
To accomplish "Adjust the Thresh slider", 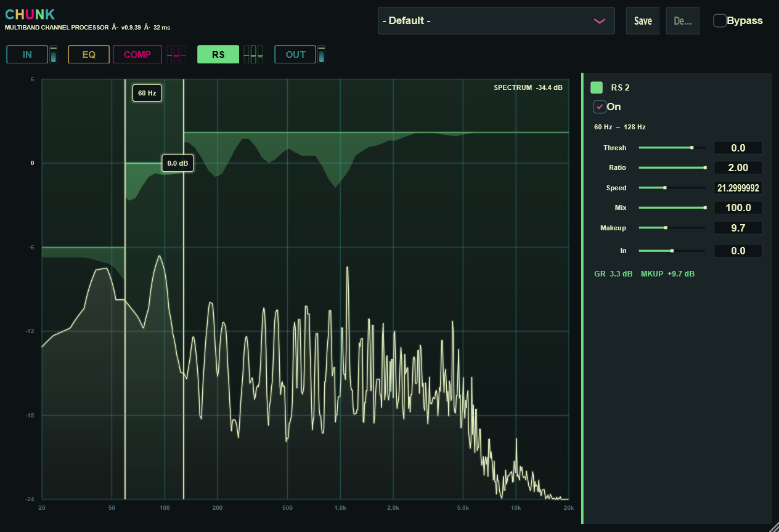I will click(x=672, y=148).
